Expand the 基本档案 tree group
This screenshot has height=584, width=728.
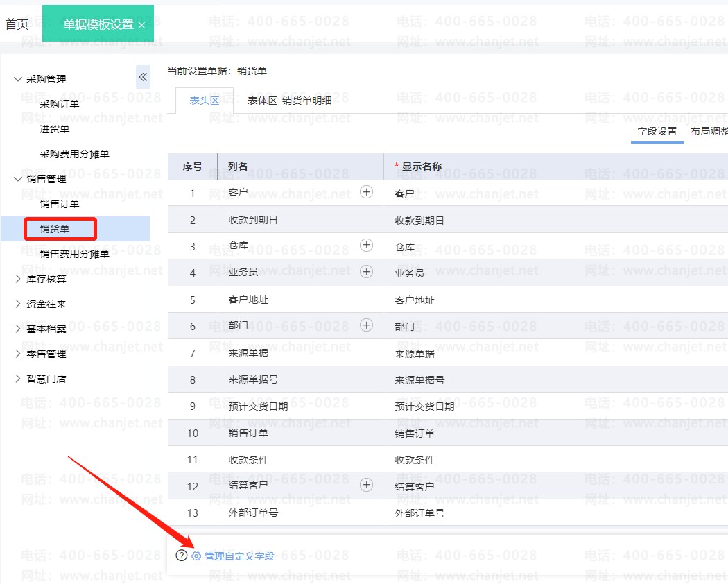17,329
